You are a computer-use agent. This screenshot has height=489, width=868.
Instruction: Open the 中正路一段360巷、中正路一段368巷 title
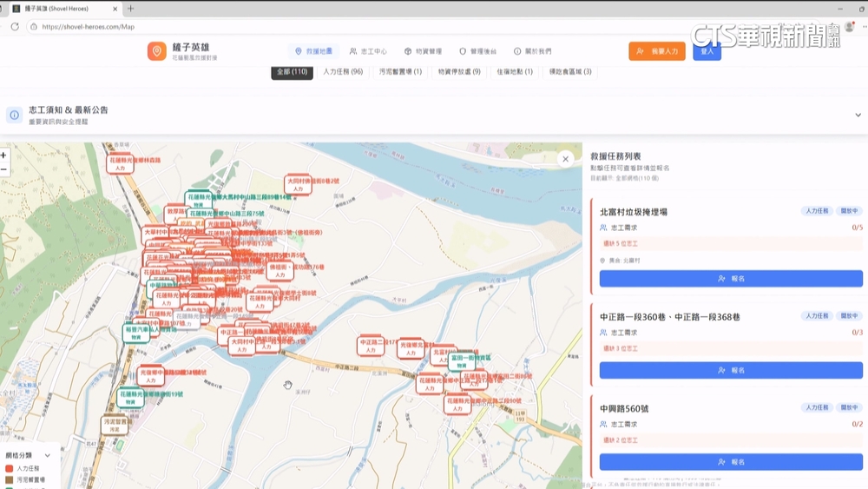(670, 317)
